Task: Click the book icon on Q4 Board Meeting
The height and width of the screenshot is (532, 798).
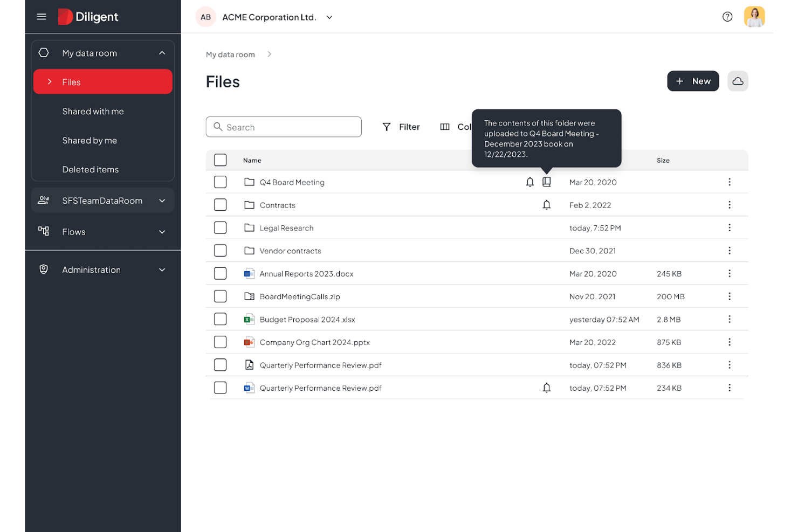Action: pos(547,182)
